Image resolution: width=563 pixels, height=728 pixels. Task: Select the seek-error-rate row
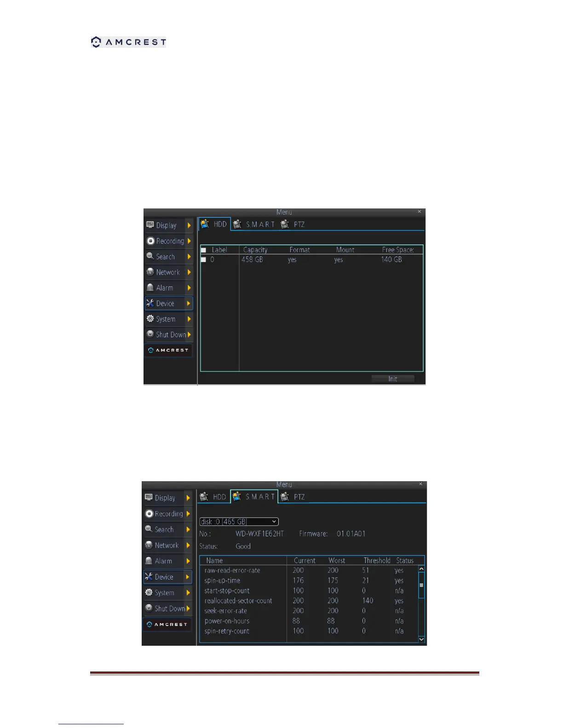tap(309, 611)
